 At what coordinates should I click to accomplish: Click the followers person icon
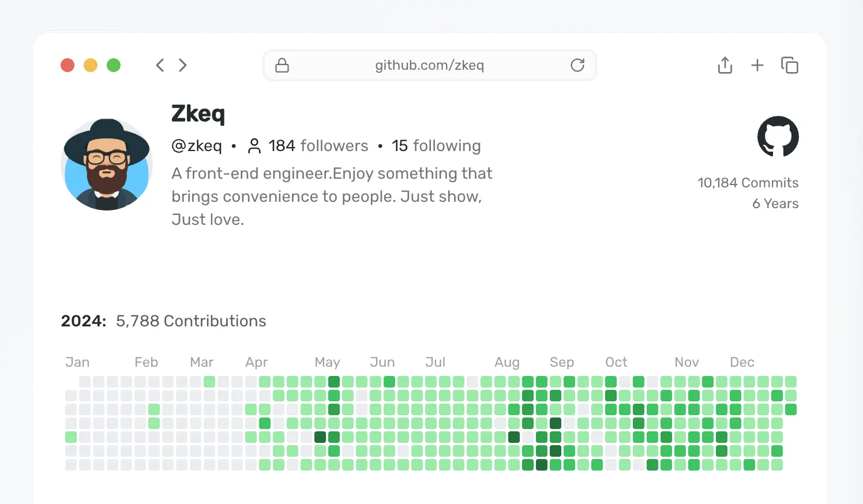254,146
